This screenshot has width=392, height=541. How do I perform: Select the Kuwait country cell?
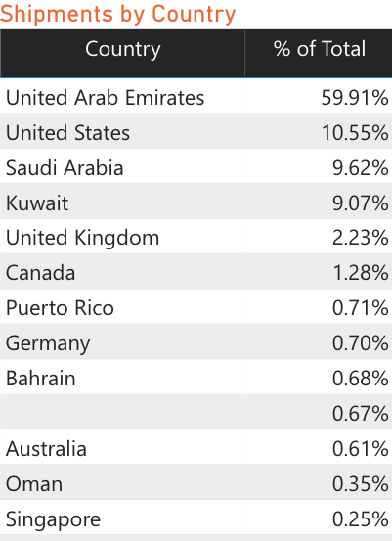pyautogui.click(x=122, y=203)
